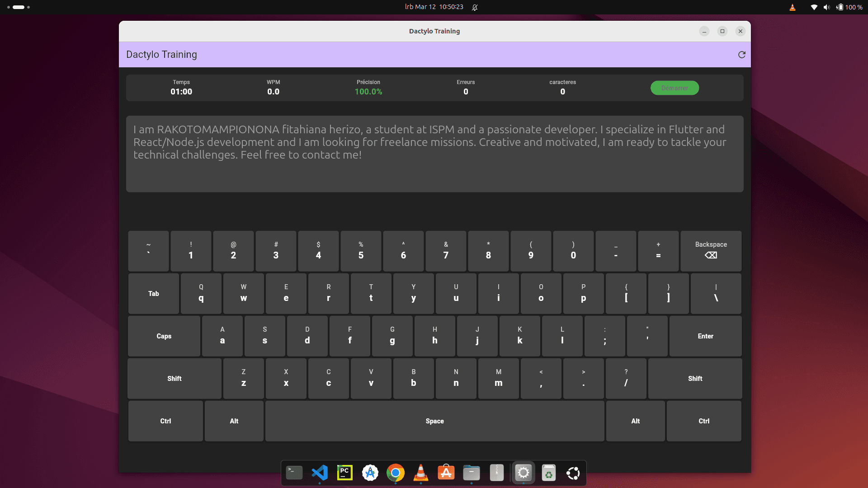The image size is (868, 488).
Task: Click the typing practice text area
Action: tap(434, 154)
